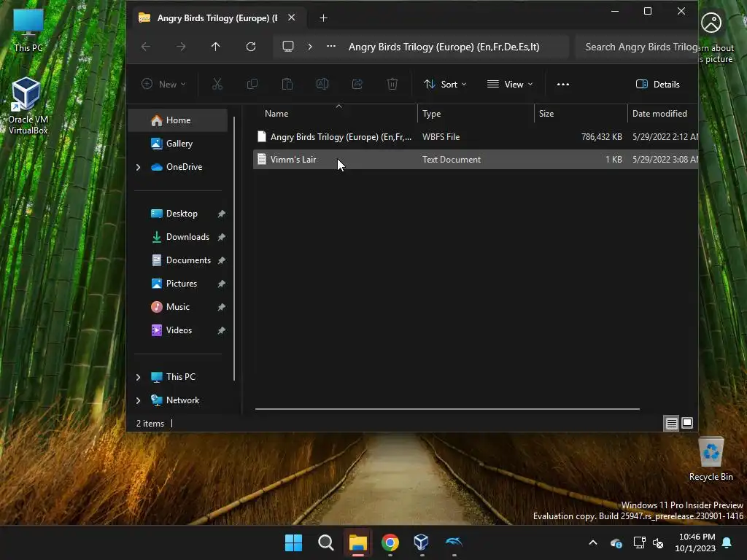
Task: Select This PC in navigation pane
Action: click(x=180, y=377)
